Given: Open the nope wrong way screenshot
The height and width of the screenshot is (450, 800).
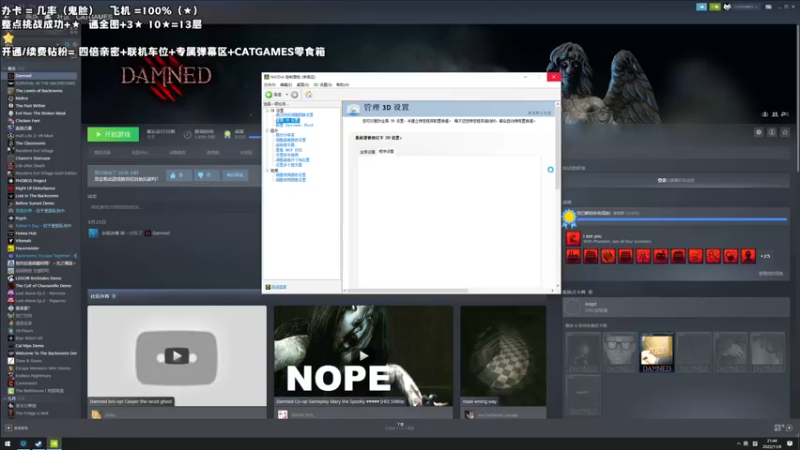Looking at the screenshot, I should click(x=503, y=356).
